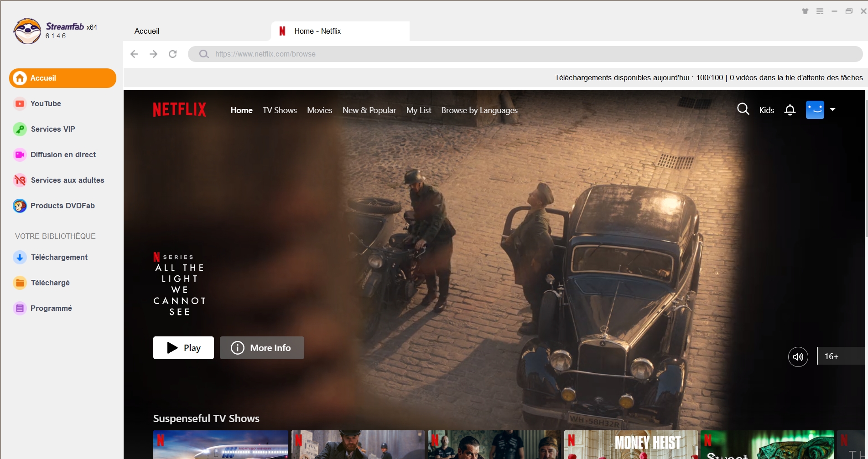Viewport: 868px width, 459px height.
Task: Reload the Netflix page
Action: pyautogui.click(x=172, y=54)
